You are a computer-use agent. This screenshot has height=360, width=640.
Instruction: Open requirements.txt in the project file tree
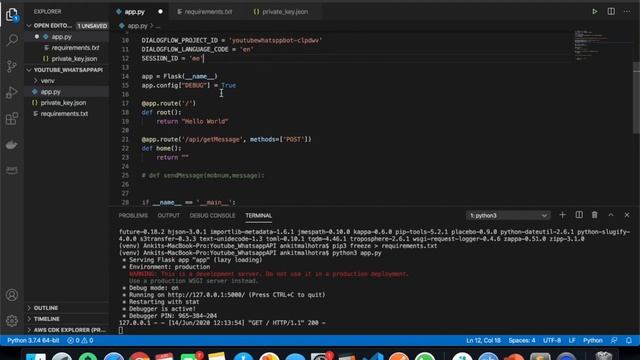(64, 114)
